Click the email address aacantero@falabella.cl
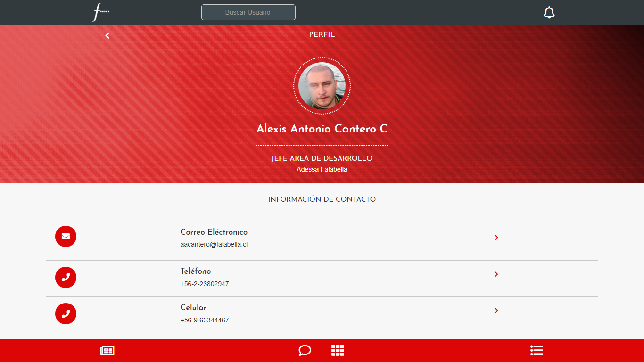Viewport: 644px width, 362px height. click(214, 245)
